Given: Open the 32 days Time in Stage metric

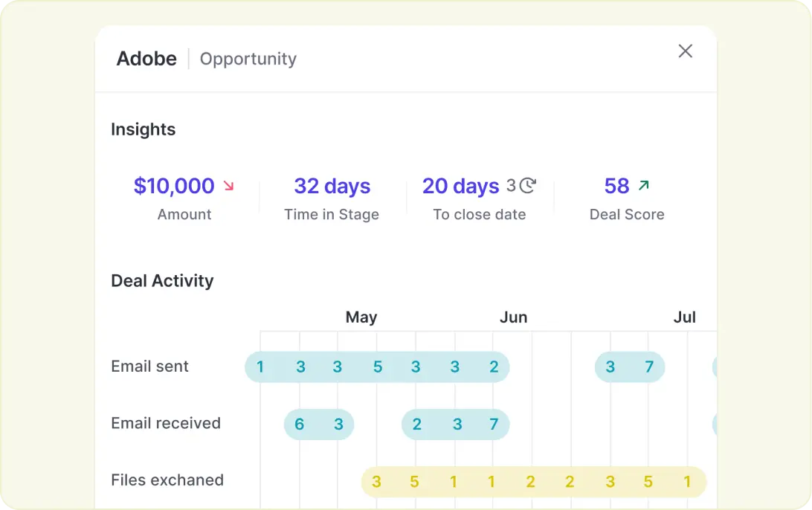Looking at the screenshot, I should tap(332, 186).
